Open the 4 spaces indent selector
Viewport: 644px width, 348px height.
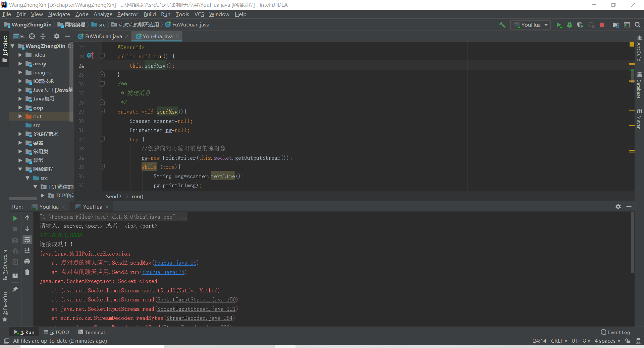click(x=607, y=341)
